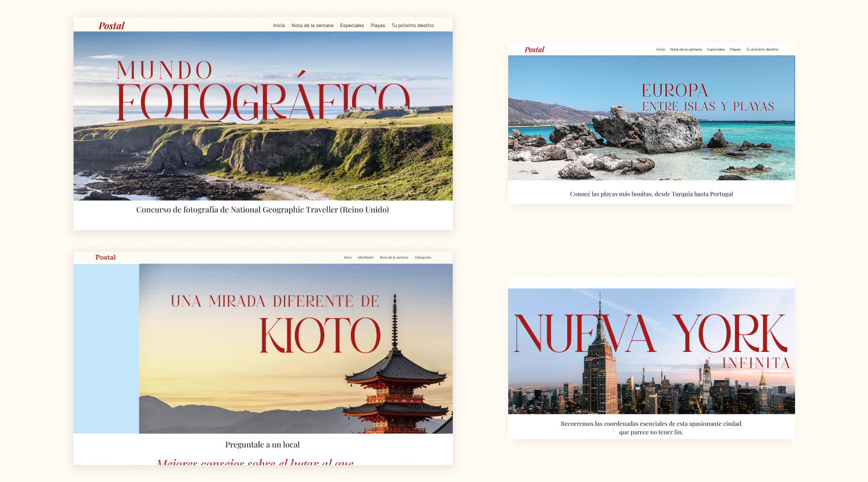Image resolution: width=868 pixels, height=482 pixels.
Task: Select the red pagoda in the Kioto photo
Action: pyautogui.click(x=396, y=365)
